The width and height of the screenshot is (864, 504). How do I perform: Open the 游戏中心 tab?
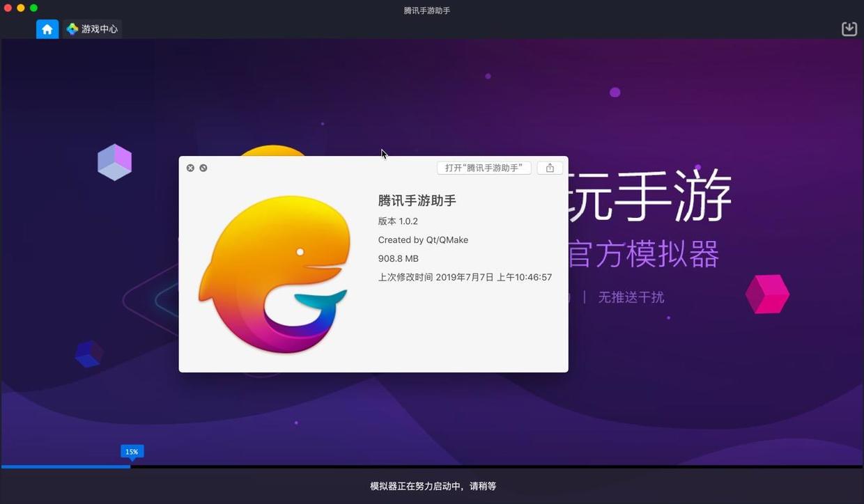[93, 29]
